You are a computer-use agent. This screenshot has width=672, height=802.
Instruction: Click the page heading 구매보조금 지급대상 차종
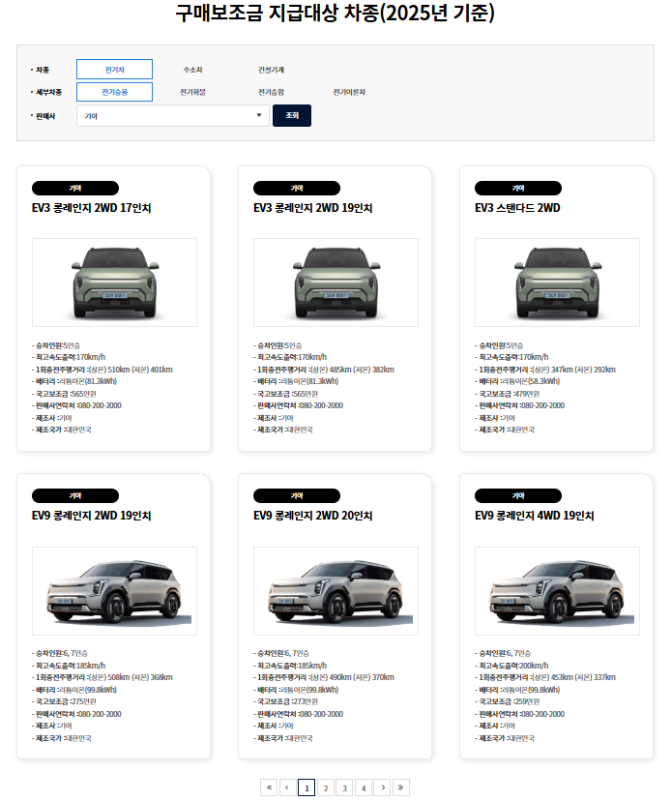336,13
